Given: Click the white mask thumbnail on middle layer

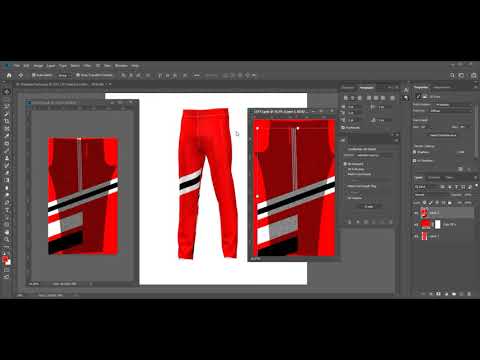Looking at the screenshot, I should (437, 225).
